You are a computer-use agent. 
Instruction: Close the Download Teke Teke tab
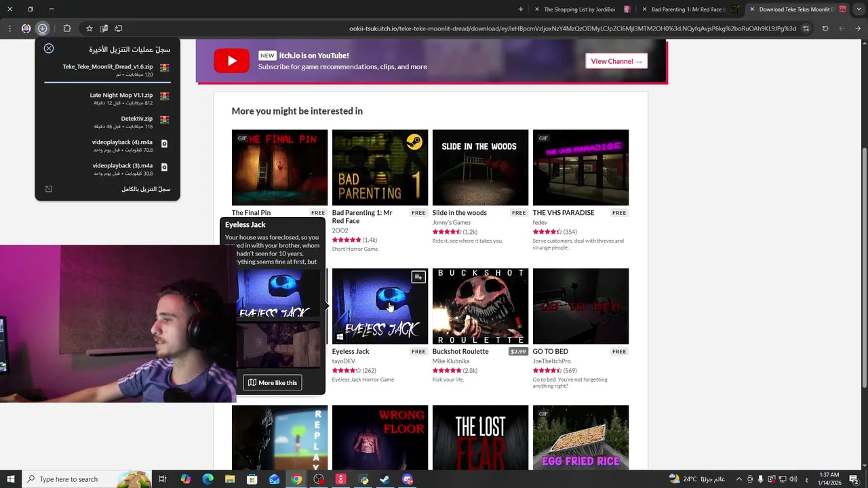[751, 9]
